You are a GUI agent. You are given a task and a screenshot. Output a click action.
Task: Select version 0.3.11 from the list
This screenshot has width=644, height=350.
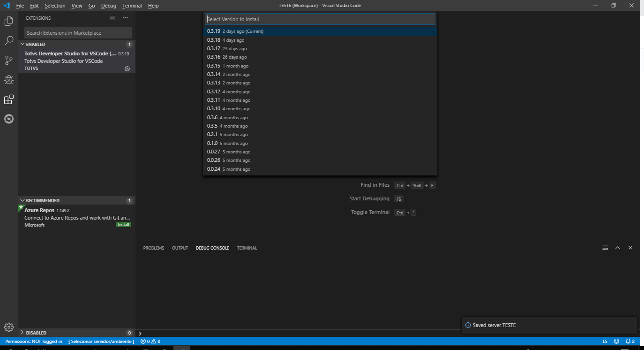click(x=320, y=100)
